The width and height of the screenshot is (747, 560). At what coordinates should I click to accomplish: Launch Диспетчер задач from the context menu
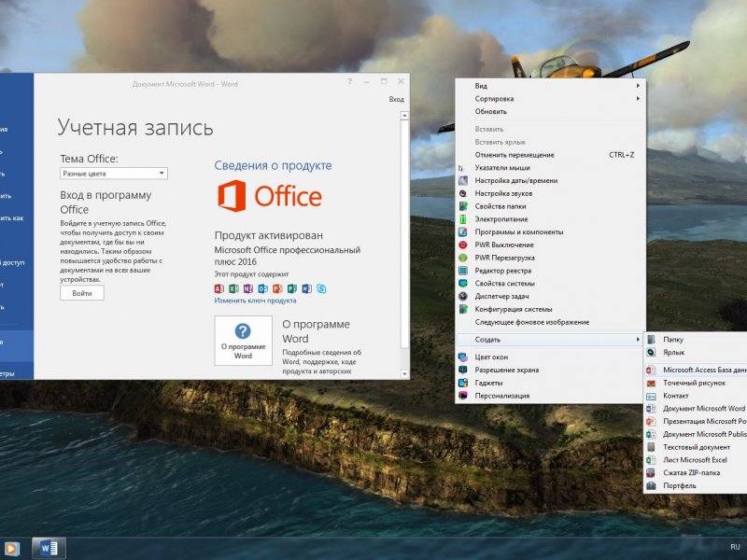point(551,296)
